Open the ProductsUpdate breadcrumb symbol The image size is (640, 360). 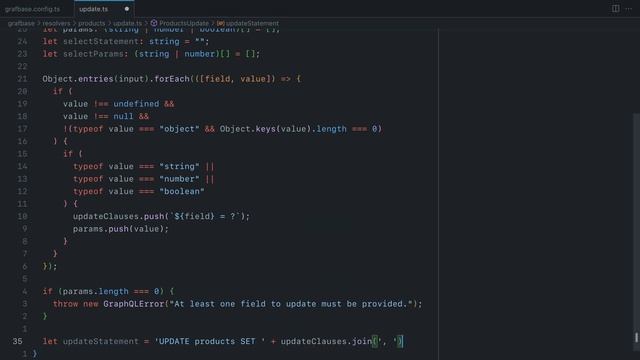tap(184, 23)
